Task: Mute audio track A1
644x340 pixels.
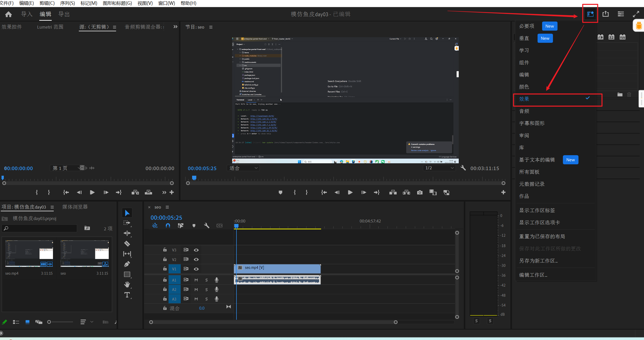Action: click(x=196, y=280)
